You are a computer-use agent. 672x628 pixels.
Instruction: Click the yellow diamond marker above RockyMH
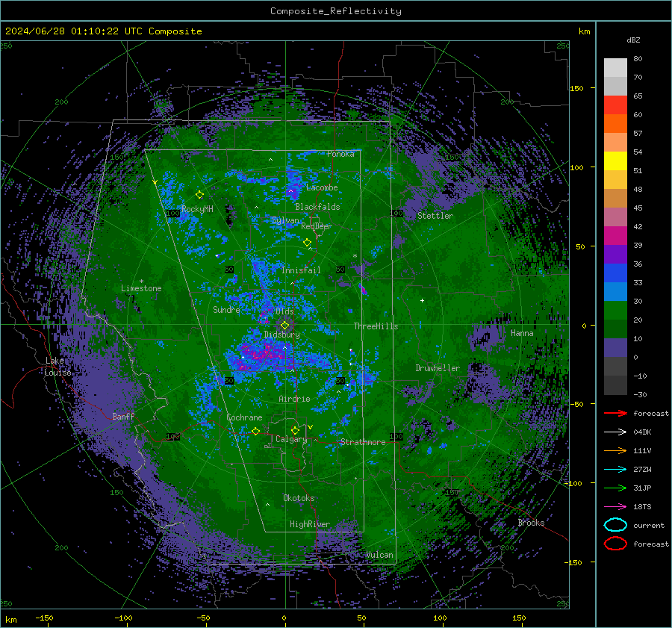199,195
